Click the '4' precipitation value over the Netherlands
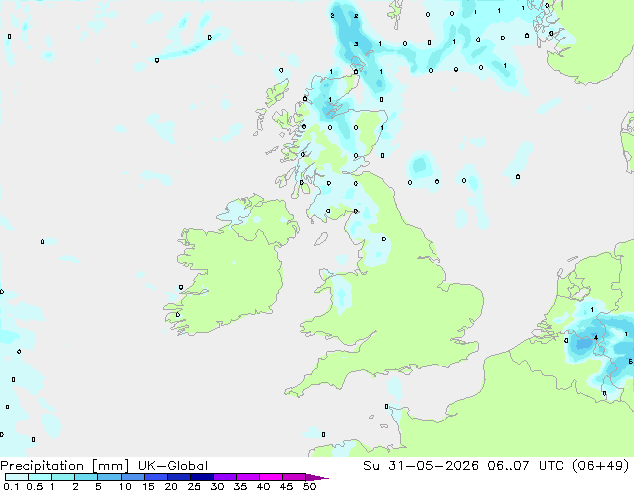Viewport: 634px width, 490px height. 596,338
